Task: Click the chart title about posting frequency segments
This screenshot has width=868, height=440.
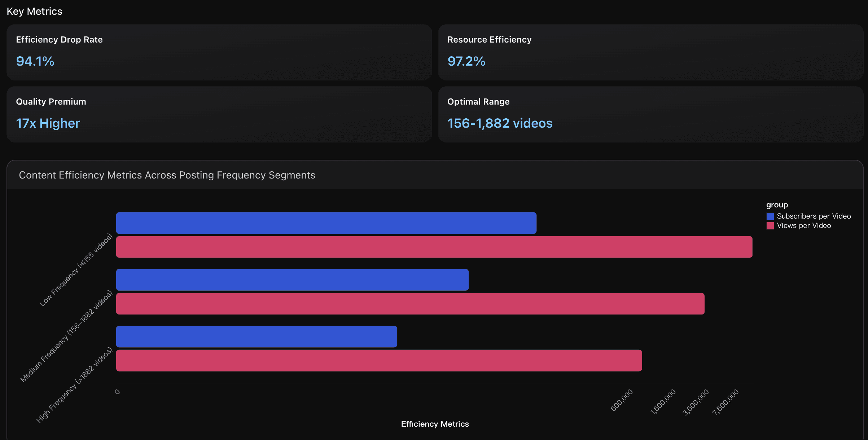Action: 167,175
